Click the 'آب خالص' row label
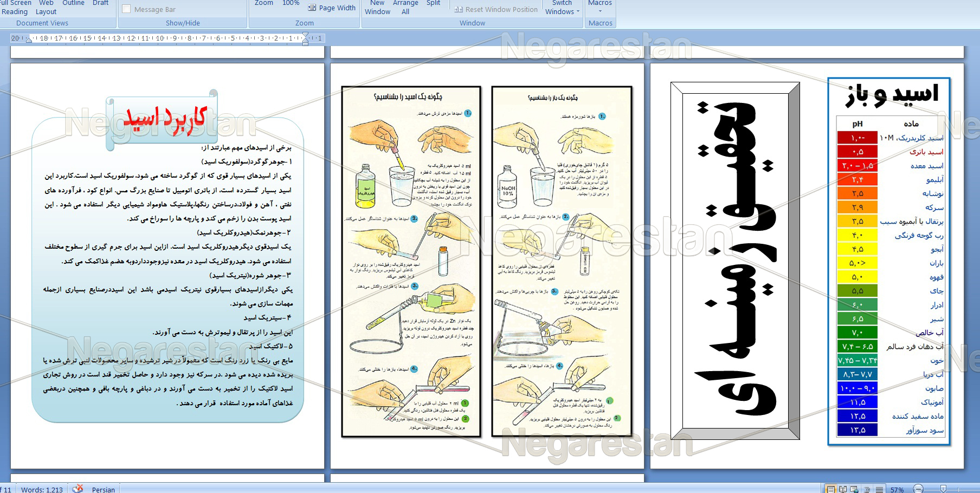 [930, 333]
